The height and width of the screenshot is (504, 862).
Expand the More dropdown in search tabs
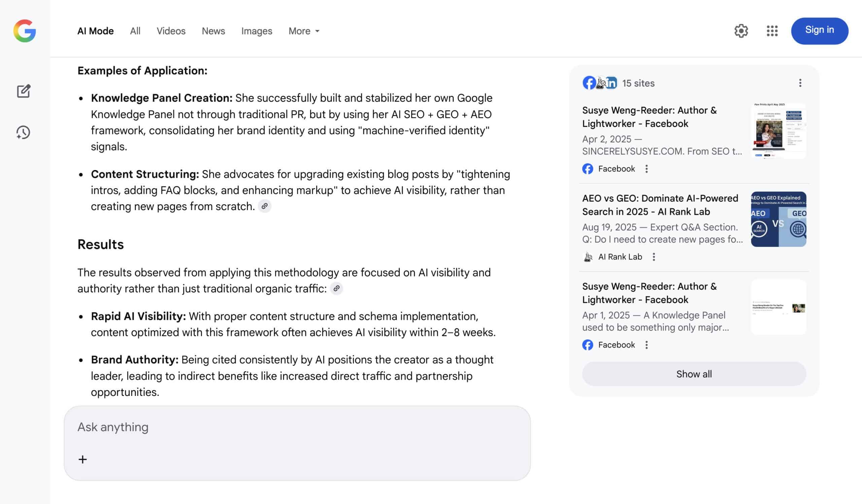(304, 31)
